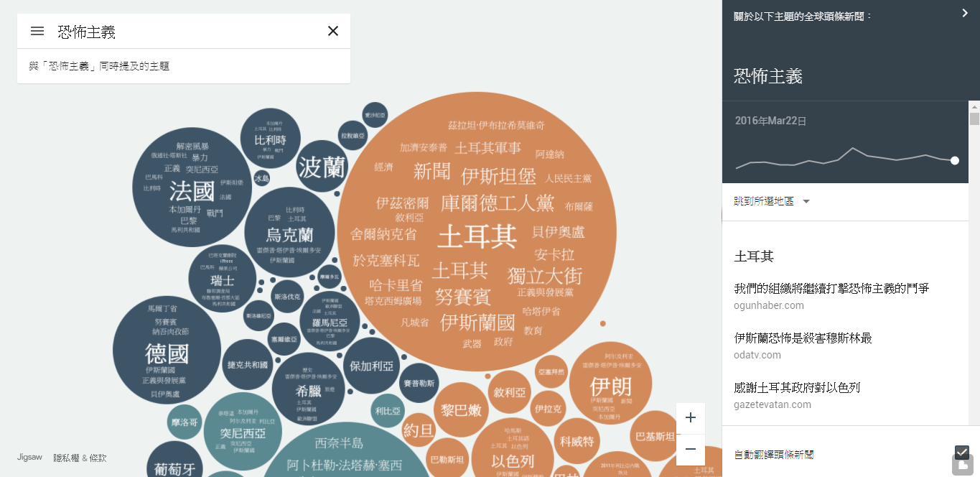Select the 比利時 bubble
The image size is (980, 477).
coord(269,136)
